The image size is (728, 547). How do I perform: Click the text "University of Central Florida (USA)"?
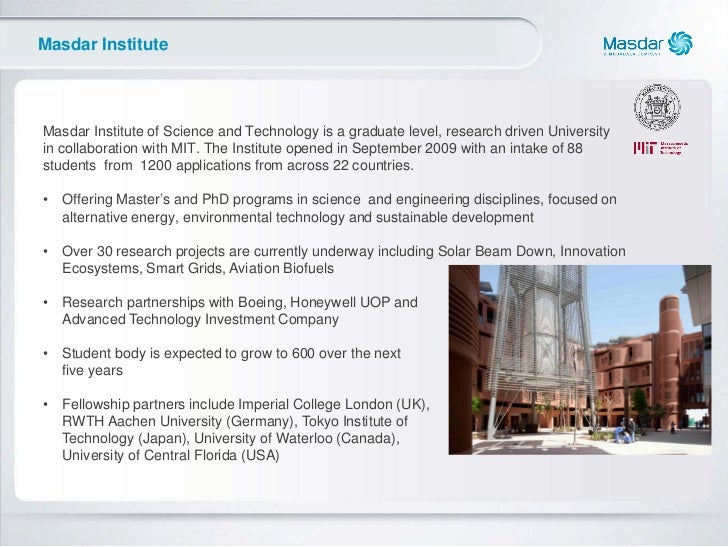[x=170, y=456]
